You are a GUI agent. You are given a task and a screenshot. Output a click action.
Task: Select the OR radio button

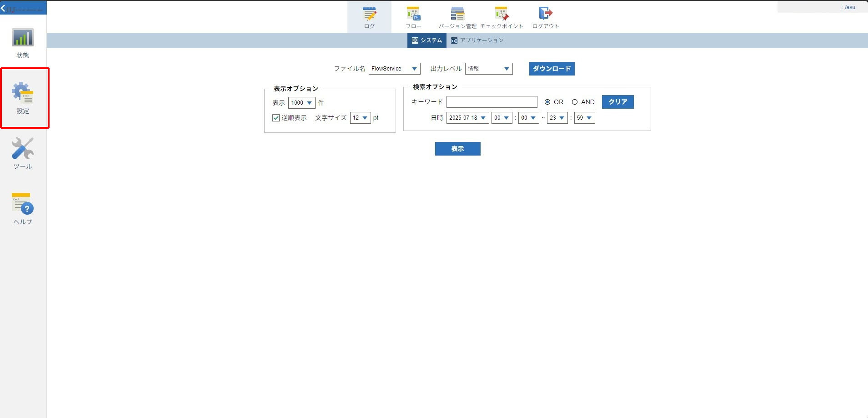(x=547, y=102)
